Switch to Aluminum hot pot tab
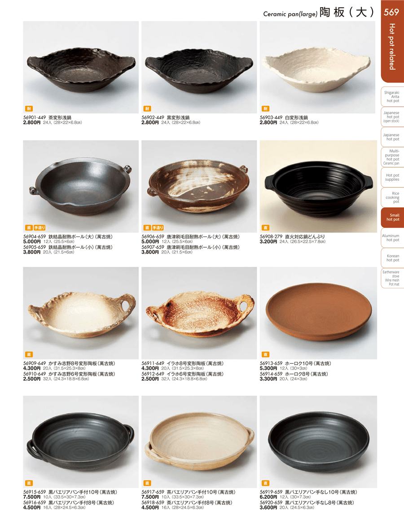Viewport: 404px width, 532px height. click(392, 238)
